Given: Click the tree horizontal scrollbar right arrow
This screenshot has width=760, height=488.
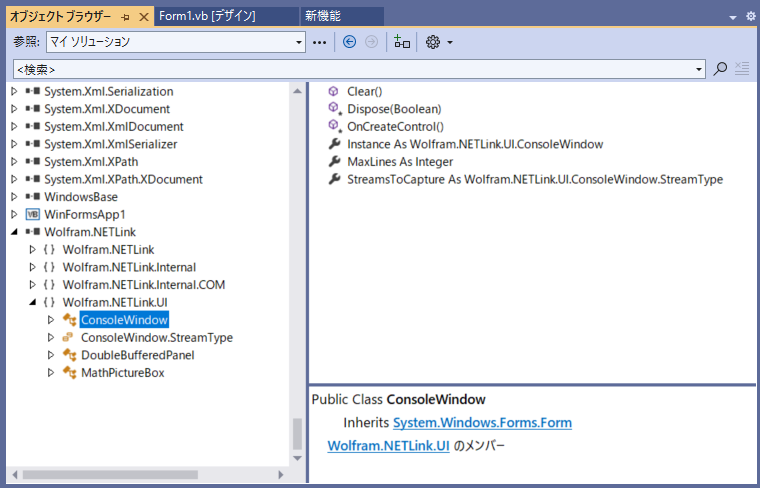Looking at the screenshot, I should coord(281,474).
